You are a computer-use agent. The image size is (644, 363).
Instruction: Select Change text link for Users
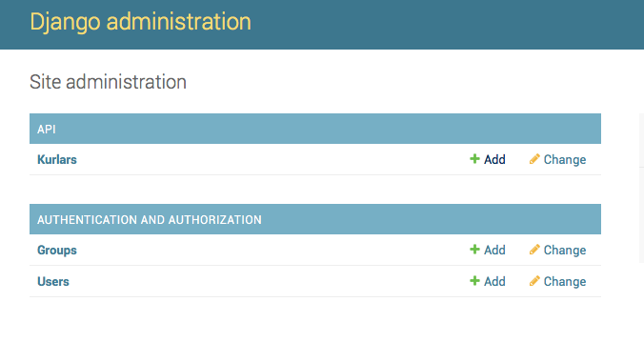point(565,281)
